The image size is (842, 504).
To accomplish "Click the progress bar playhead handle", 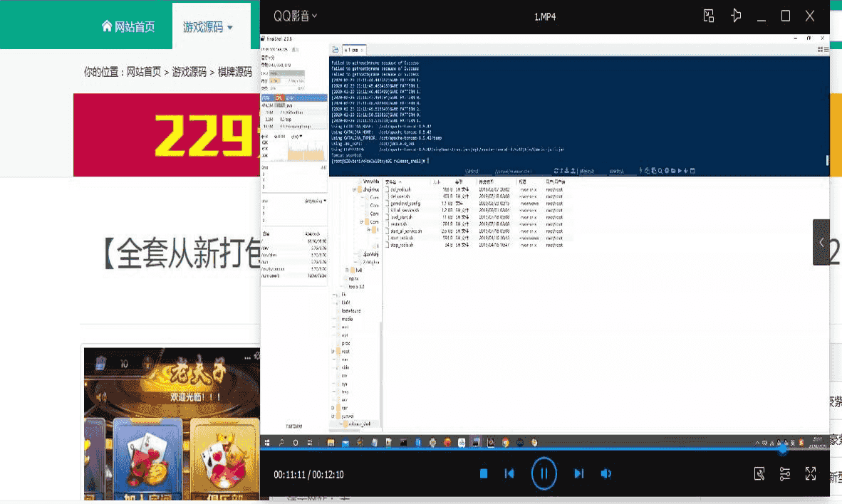I will coord(782,448).
